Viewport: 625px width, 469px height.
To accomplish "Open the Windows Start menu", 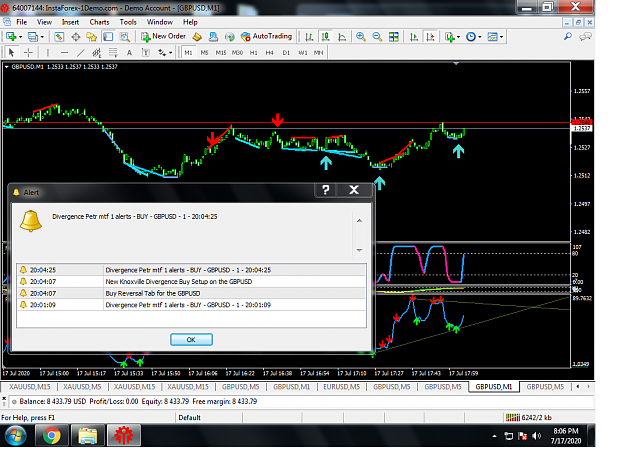I will point(16,435).
